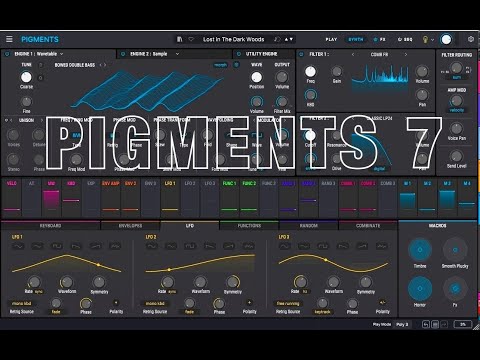Switch Filter 1 to previous type arrow
This screenshot has width=480, height=360.
coord(353,54)
